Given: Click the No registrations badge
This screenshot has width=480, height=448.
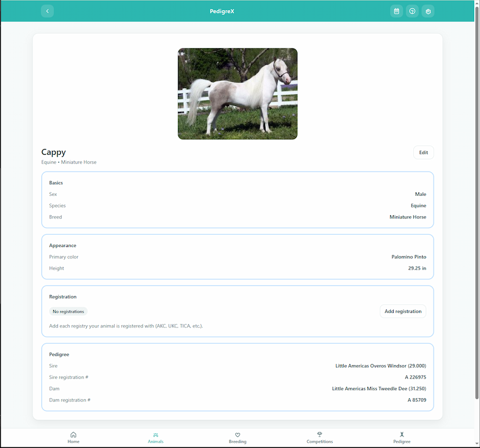Looking at the screenshot, I should [68, 311].
